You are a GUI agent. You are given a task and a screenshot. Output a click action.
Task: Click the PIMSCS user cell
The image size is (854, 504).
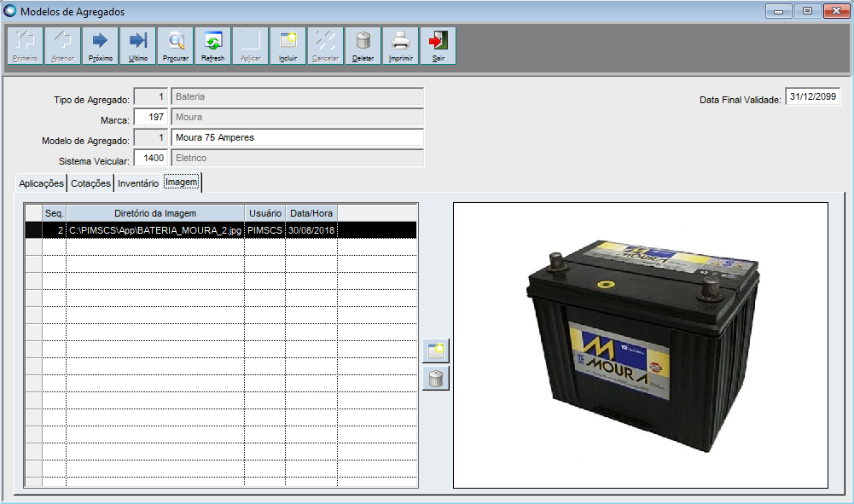[x=264, y=230]
